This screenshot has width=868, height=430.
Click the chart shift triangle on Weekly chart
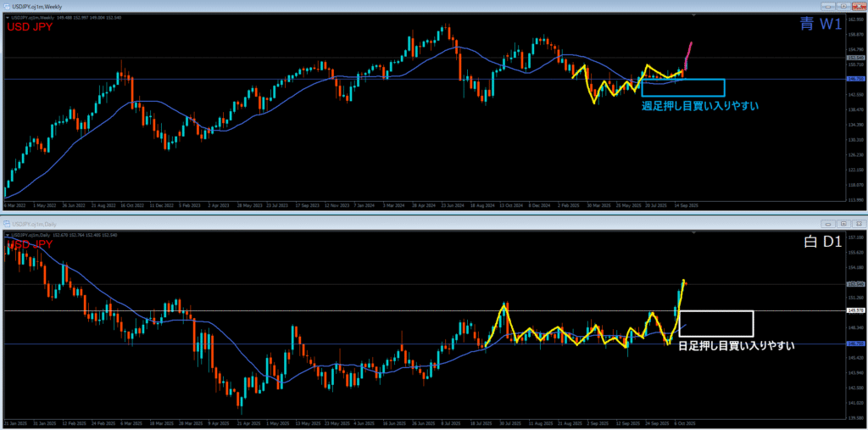click(693, 14)
